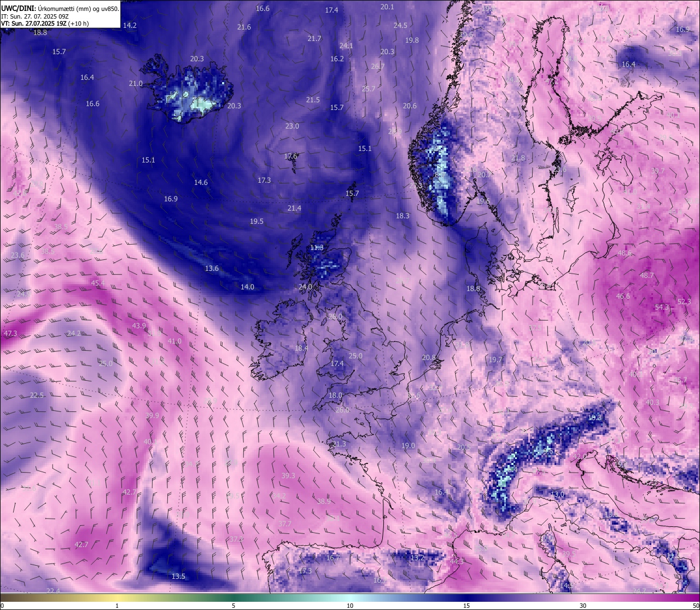Click the 18.4 value by Ireland
Screen dimensions: 700x610
click(301, 348)
